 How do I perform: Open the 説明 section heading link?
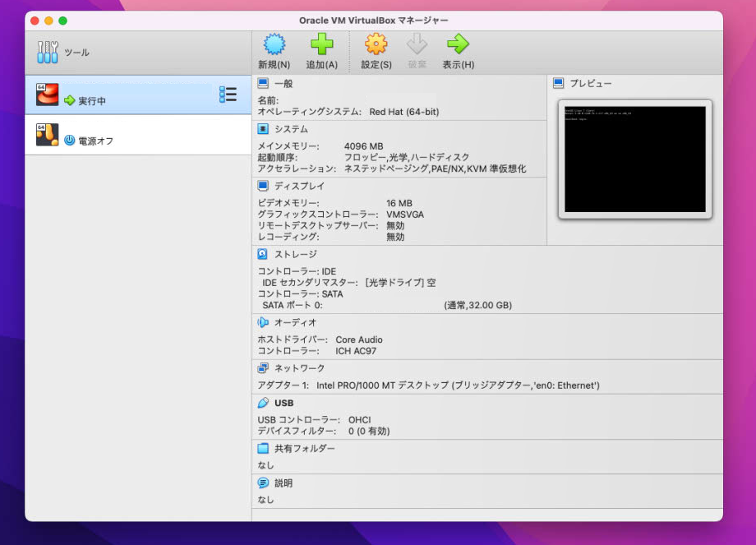tap(283, 483)
